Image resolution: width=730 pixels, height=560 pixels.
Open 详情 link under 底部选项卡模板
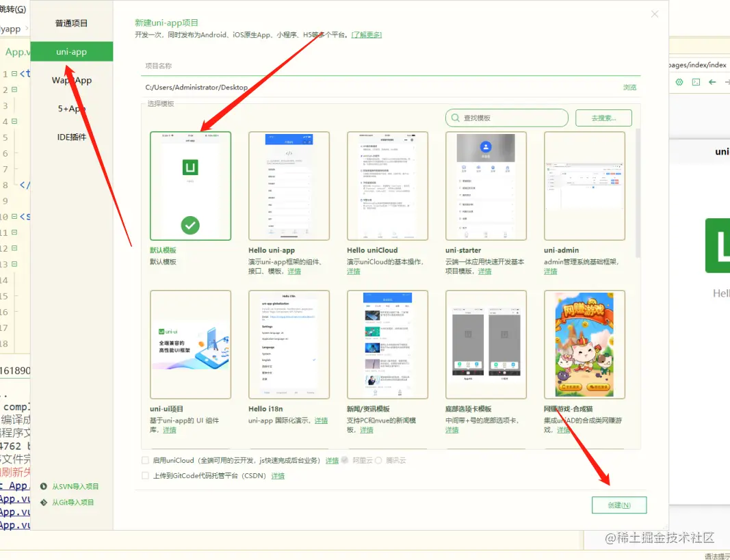pyautogui.click(x=452, y=430)
